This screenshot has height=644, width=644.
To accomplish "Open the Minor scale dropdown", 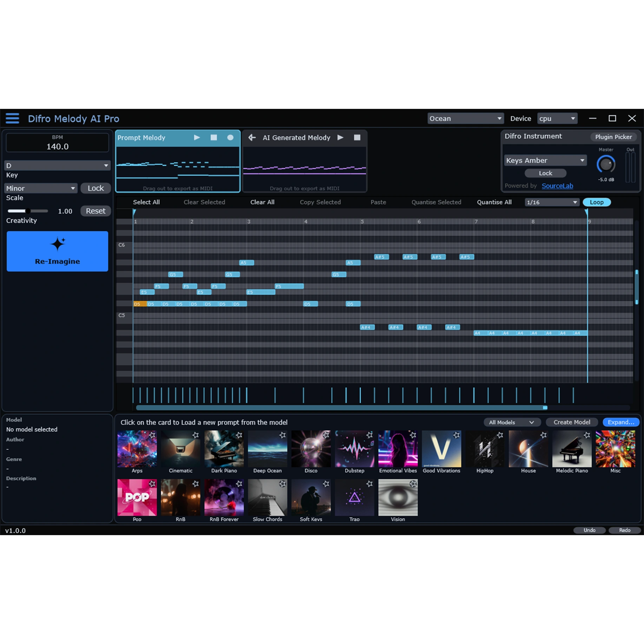I will click(x=41, y=188).
